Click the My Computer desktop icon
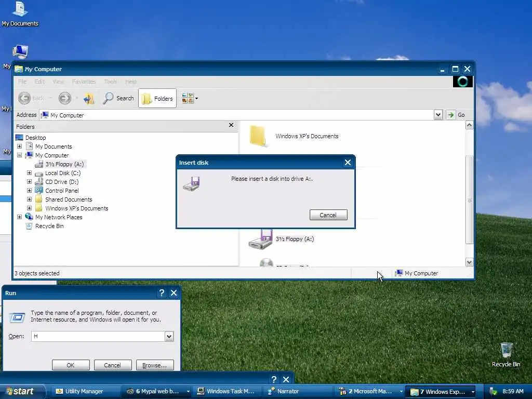The height and width of the screenshot is (399, 532). [20, 51]
